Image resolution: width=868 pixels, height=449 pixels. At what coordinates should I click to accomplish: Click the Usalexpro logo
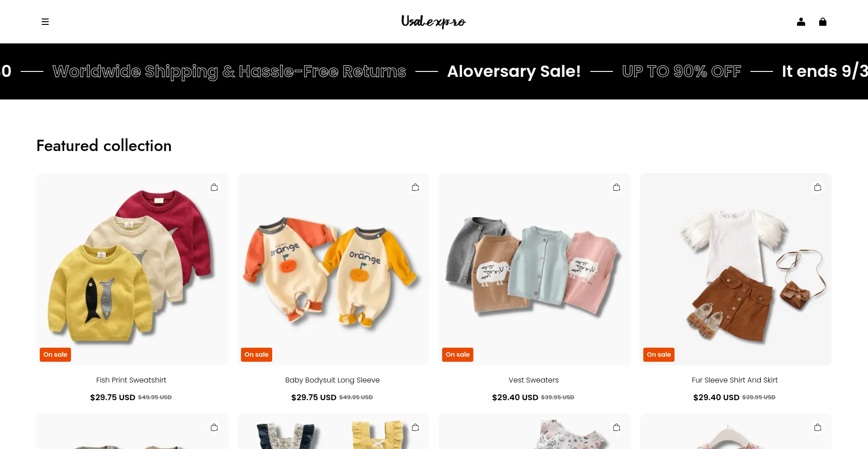(x=434, y=22)
